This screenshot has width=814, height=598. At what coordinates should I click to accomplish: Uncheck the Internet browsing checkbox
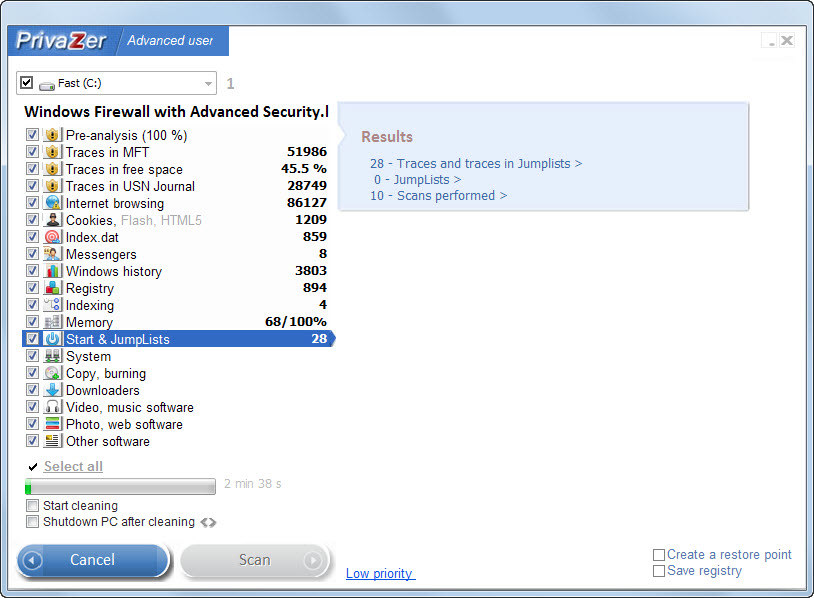[32, 203]
